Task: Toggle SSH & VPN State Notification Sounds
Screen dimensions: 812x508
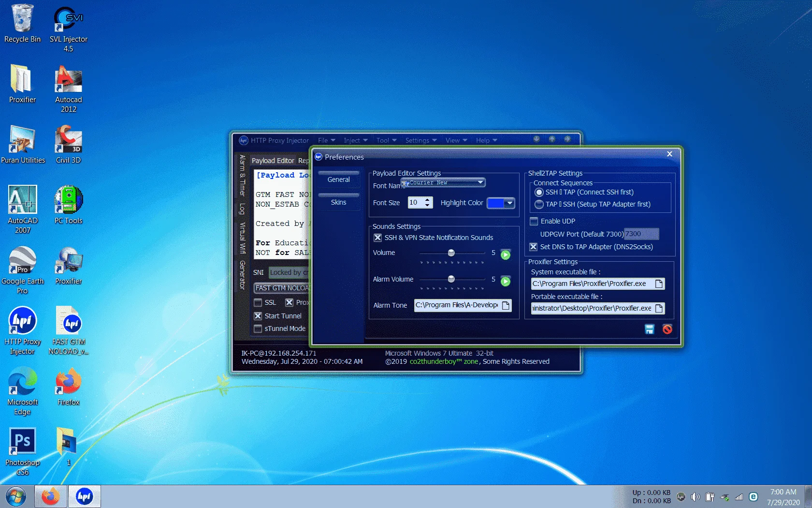Action: click(x=378, y=238)
